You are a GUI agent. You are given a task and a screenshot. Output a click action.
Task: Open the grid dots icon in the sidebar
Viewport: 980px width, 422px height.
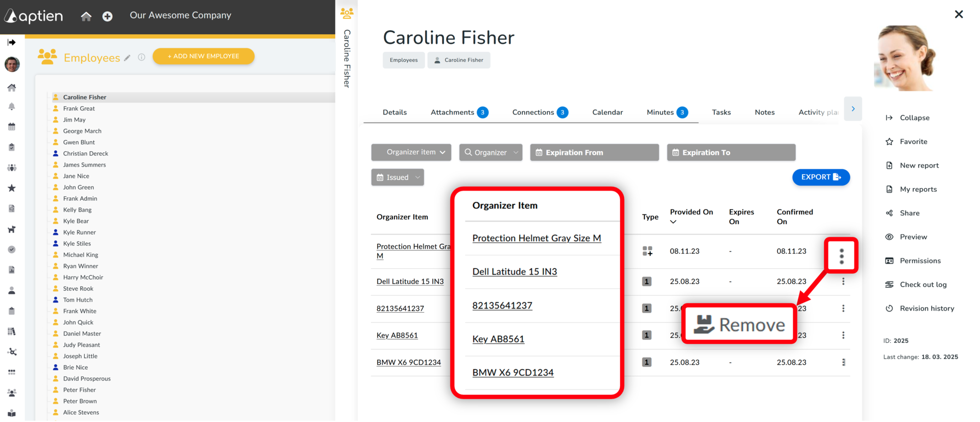12,372
